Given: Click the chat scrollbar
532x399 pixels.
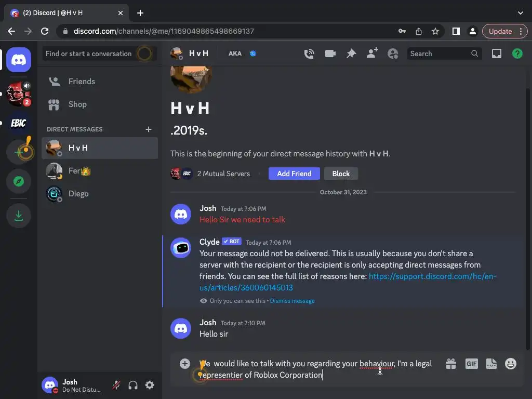Looking at the screenshot, I should coord(528,219).
